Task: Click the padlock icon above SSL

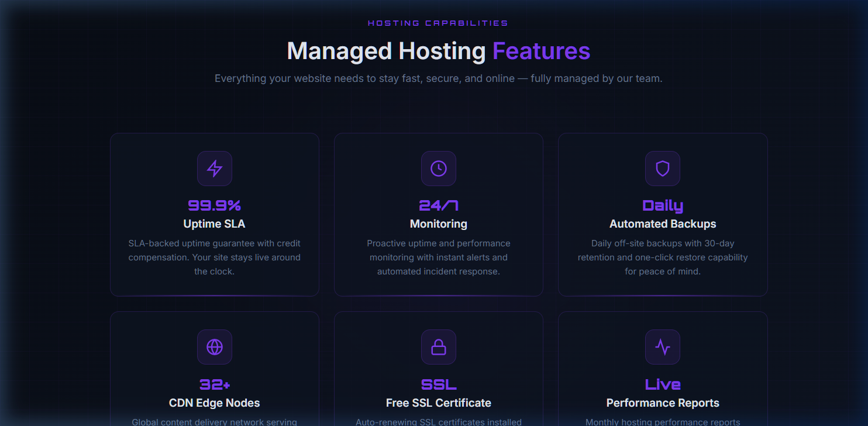Action: (x=439, y=347)
